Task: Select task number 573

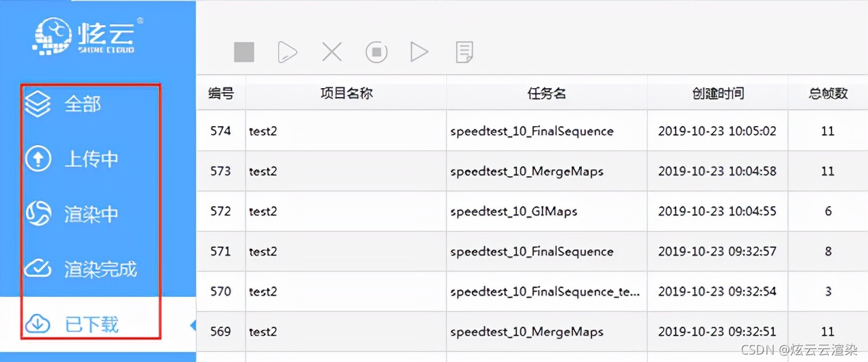Action: 220,171
